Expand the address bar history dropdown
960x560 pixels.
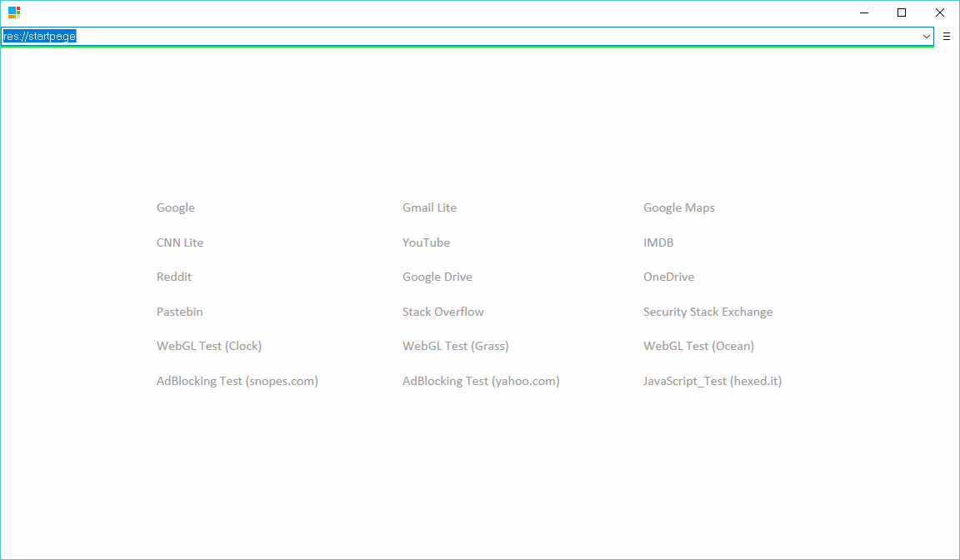927,37
